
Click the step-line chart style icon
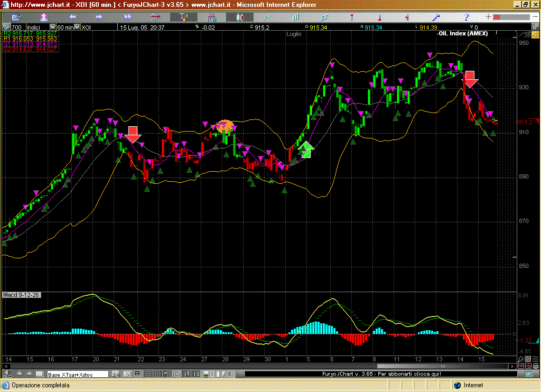tap(324, 17)
